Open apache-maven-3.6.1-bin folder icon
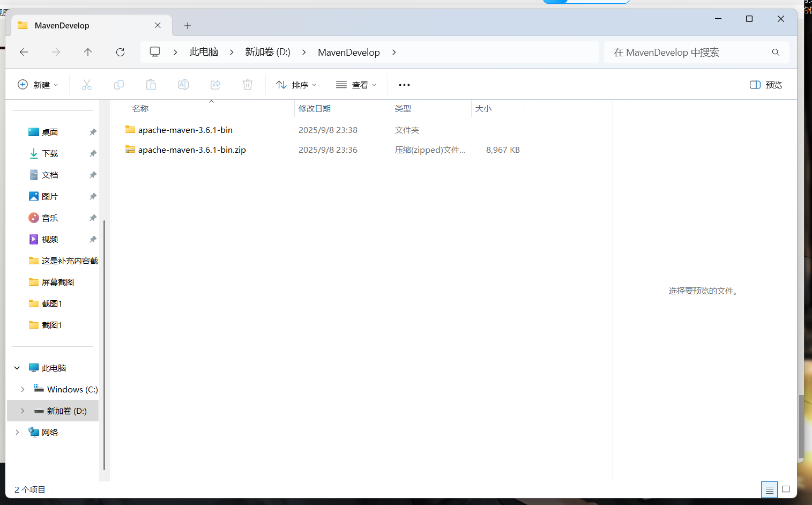This screenshot has height=505, width=812. point(130,129)
